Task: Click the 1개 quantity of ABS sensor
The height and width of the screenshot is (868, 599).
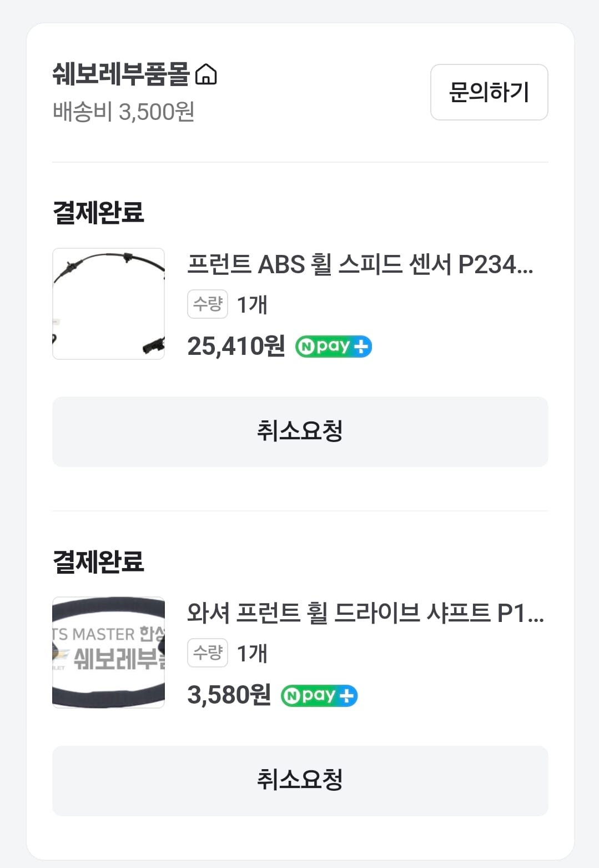Action: 252,305
